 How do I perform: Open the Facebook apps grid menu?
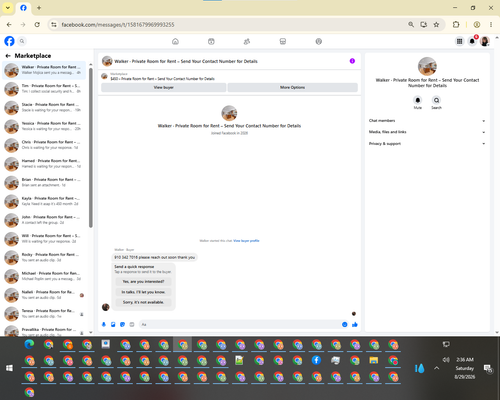click(x=459, y=41)
